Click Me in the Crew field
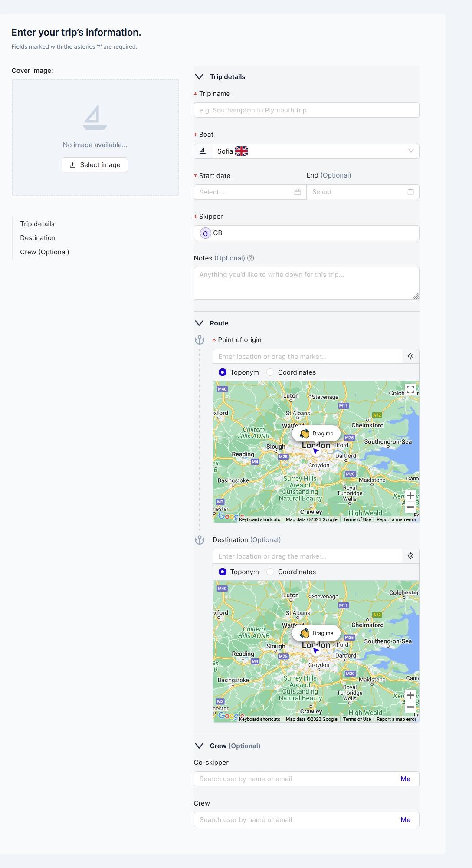Screen dimensions: 472x868 (406, 820)
